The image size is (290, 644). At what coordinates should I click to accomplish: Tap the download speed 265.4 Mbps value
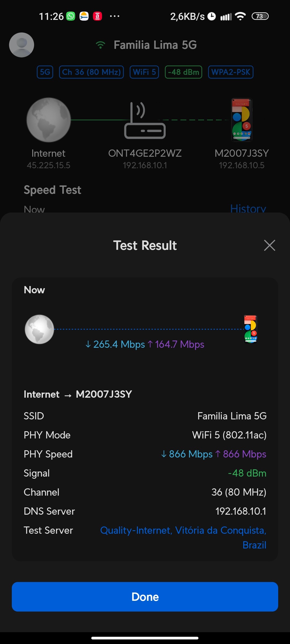[115, 344]
